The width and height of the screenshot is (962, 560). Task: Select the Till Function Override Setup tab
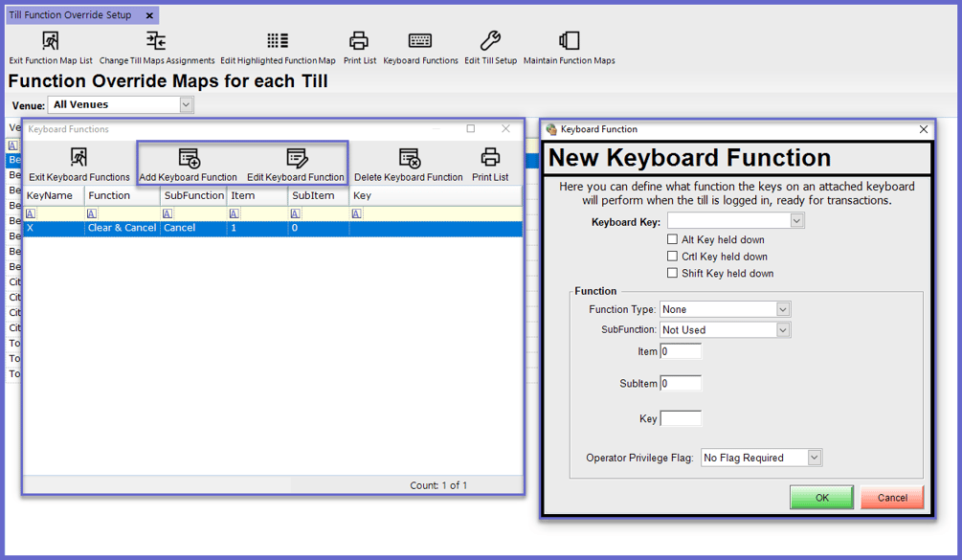[x=71, y=14]
